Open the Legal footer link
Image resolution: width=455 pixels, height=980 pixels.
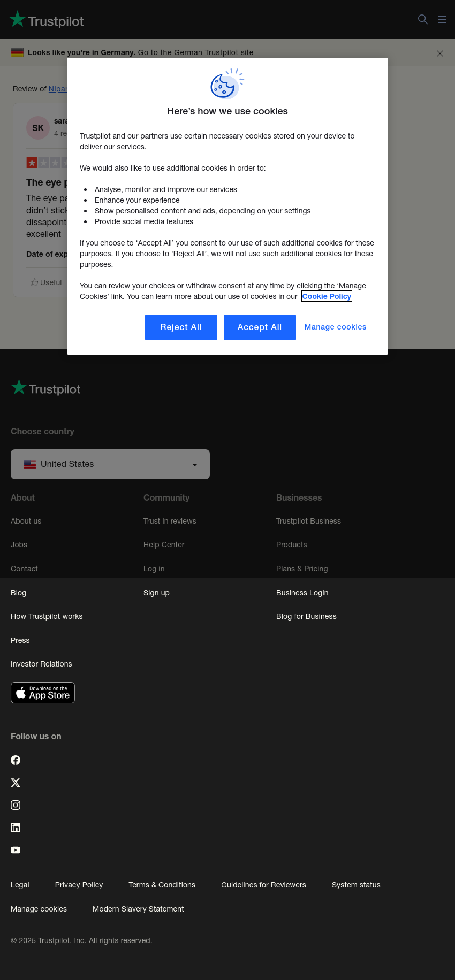click(20, 885)
